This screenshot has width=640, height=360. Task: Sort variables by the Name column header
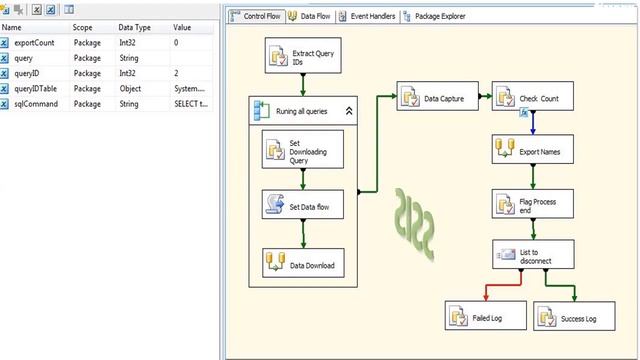[11, 27]
